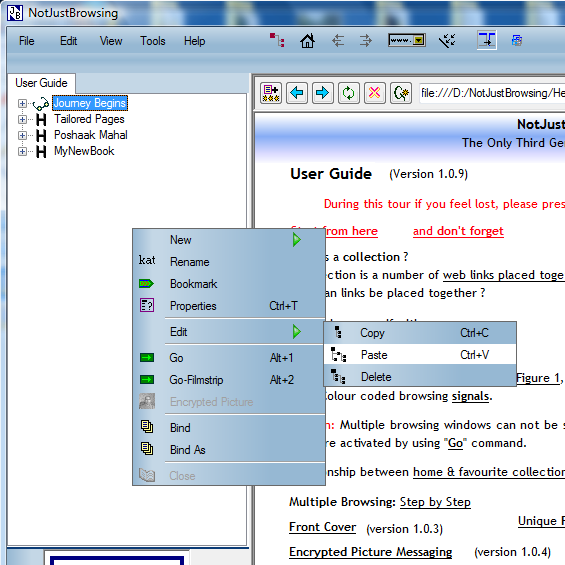
Task: Open the Tools menu in the menu bar
Action: click(x=153, y=41)
